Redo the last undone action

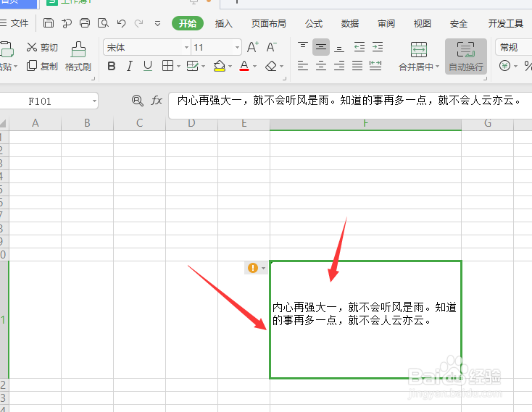point(138,23)
